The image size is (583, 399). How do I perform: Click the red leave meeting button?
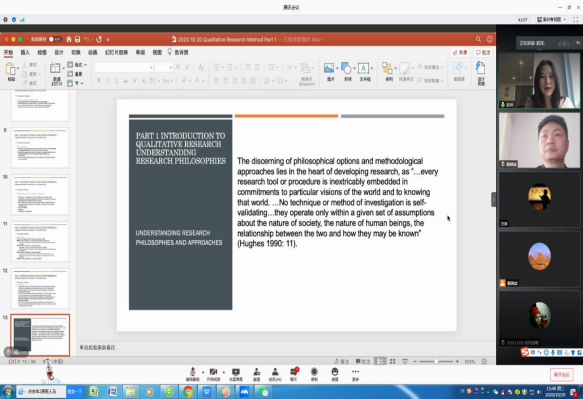click(561, 374)
